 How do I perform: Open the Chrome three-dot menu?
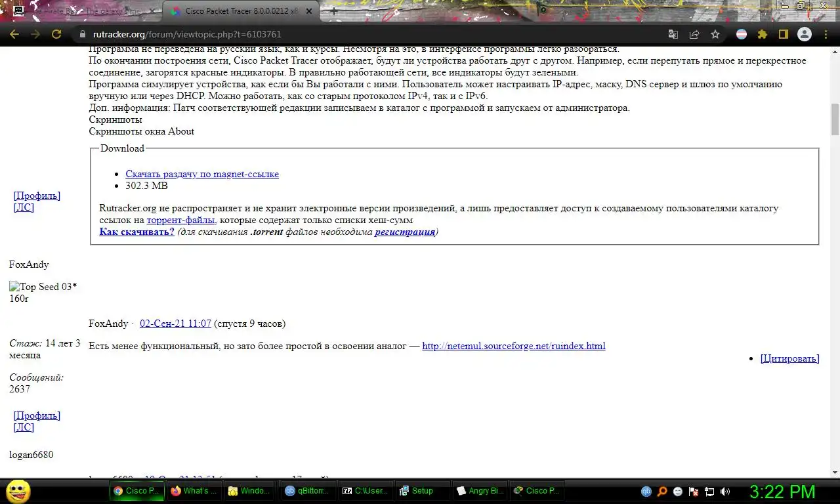(826, 34)
